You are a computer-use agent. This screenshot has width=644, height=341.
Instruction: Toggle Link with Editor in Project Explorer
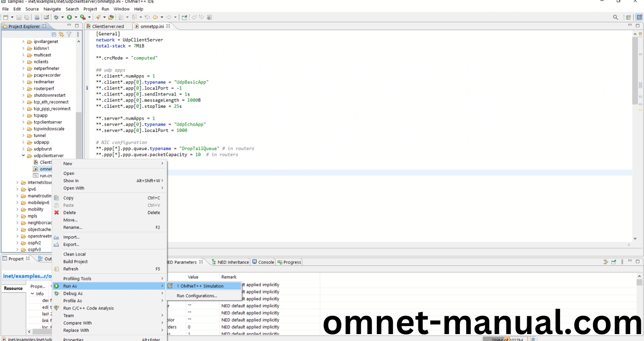tap(61, 34)
